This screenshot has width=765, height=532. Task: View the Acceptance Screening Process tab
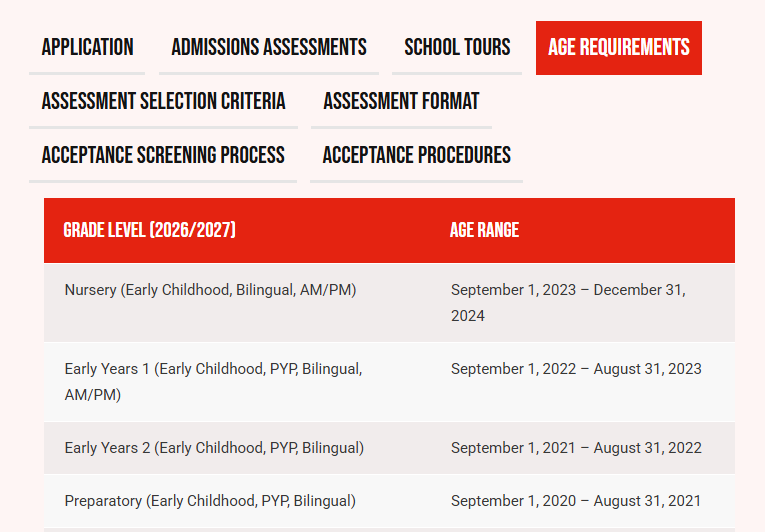pyautogui.click(x=163, y=155)
